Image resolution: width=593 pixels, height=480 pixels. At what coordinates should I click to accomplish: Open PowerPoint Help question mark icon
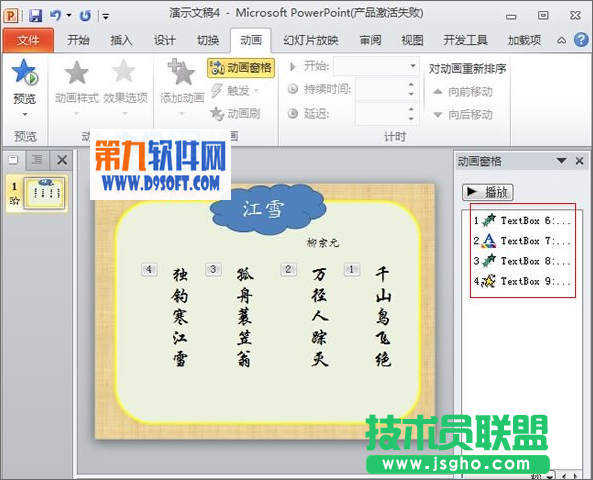[x=581, y=40]
